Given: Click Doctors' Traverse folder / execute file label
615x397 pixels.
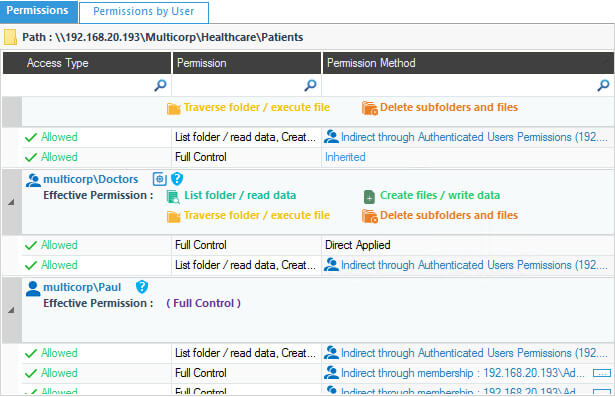Looking at the screenshot, I should pyautogui.click(x=257, y=215).
